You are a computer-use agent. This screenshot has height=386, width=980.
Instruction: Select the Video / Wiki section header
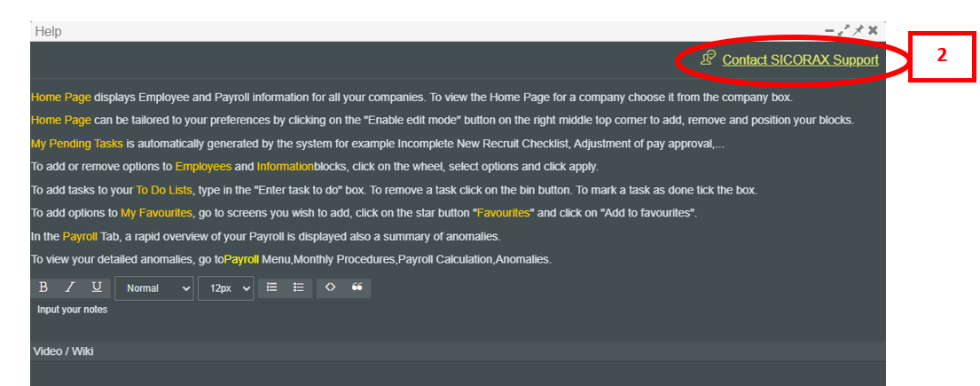pos(63,351)
